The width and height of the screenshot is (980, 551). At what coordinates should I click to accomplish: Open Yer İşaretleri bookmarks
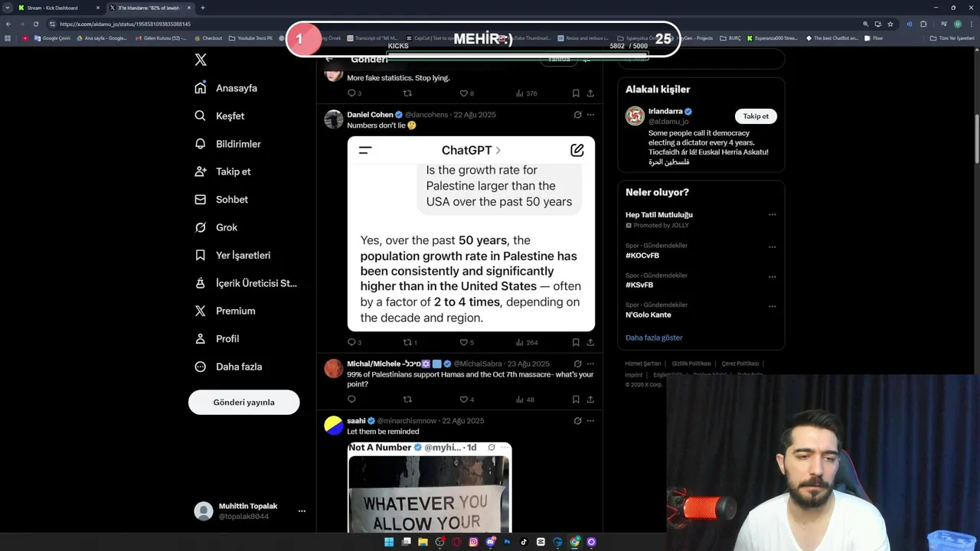[232, 255]
